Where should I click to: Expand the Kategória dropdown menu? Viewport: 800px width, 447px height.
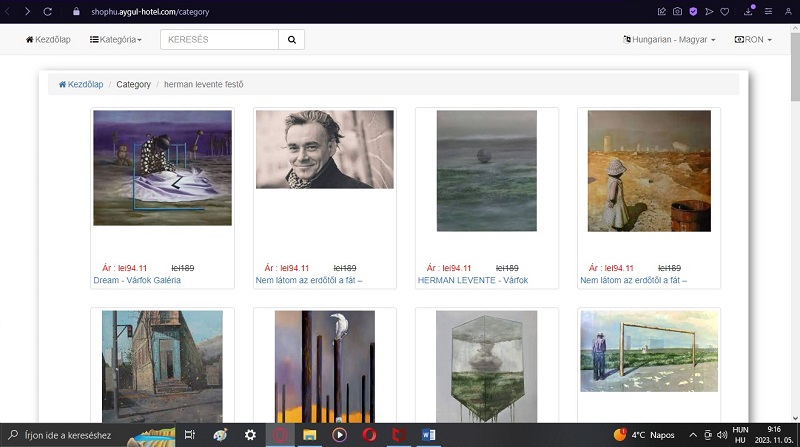pyautogui.click(x=116, y=39)
